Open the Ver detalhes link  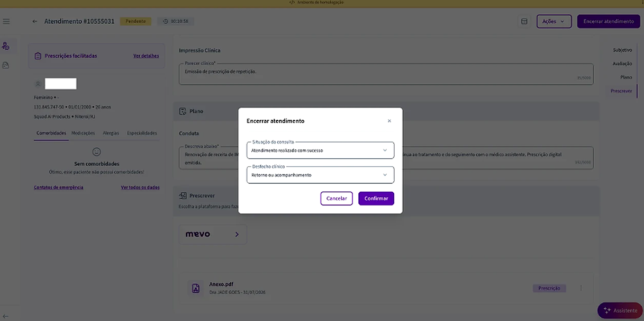146,56
